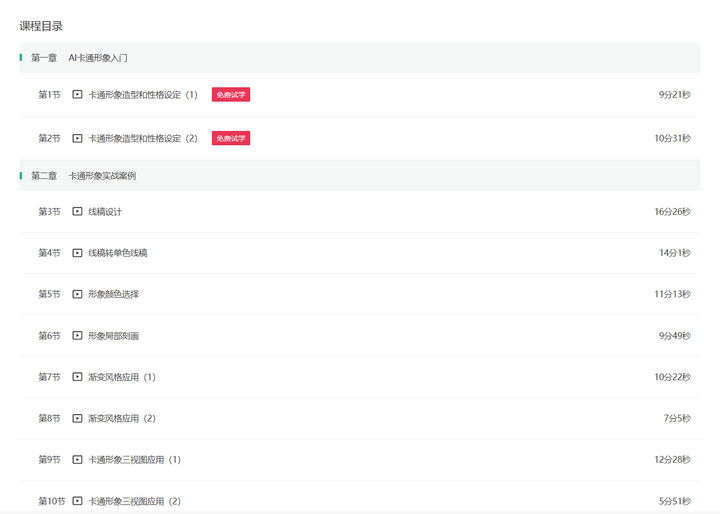Click the 第3节 label
The height and width of the screenshot is (514, 720).
pyautogui.click(x=49, y=212)
